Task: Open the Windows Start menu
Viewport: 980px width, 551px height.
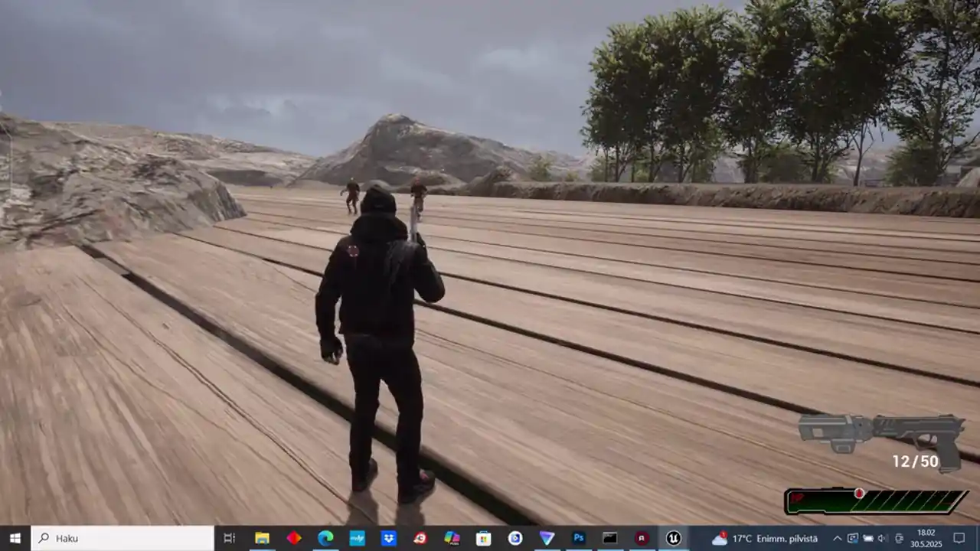Action: 15,538
